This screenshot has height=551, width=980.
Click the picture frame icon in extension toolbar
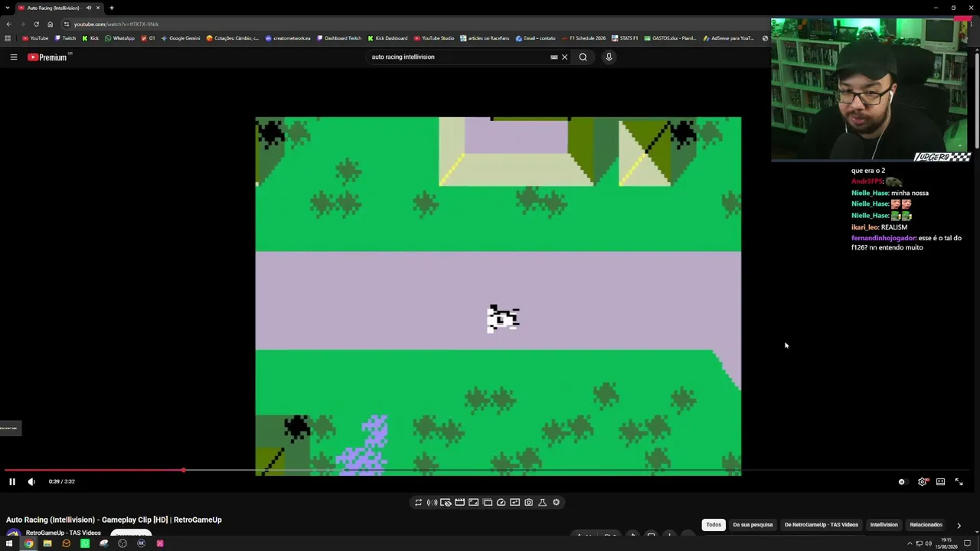click(473, 502)
